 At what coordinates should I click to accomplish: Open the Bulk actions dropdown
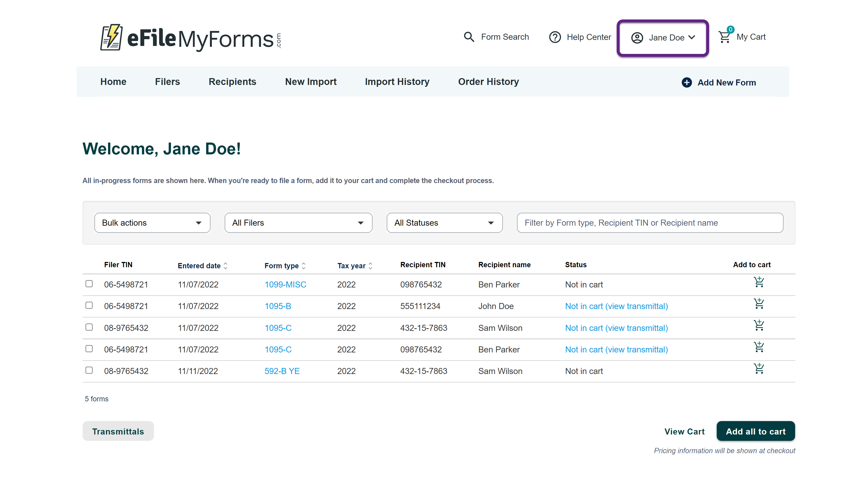pyautogui.click(x=152, y=223)
